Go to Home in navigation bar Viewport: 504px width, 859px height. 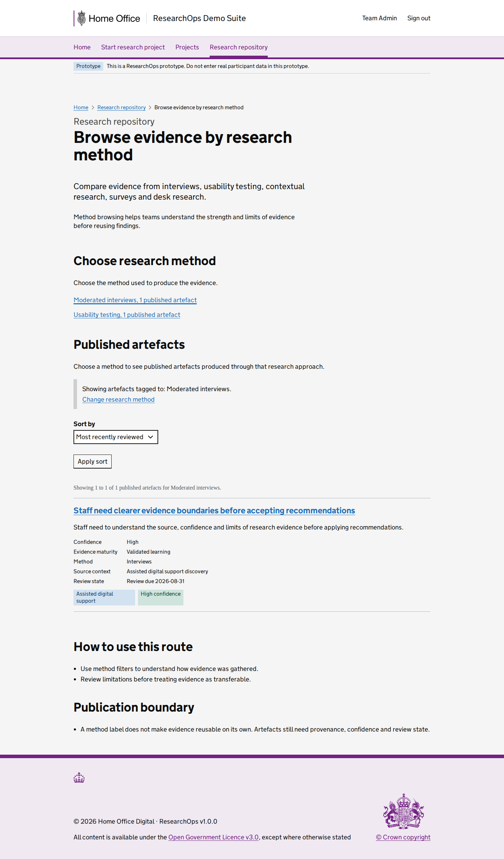(x=82, y=47)
